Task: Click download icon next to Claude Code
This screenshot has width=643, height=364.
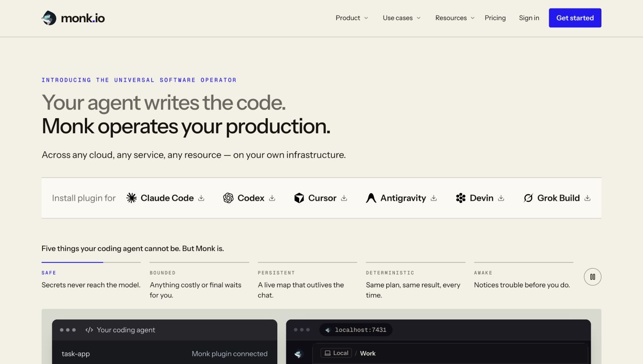Action: coord(201,198)
